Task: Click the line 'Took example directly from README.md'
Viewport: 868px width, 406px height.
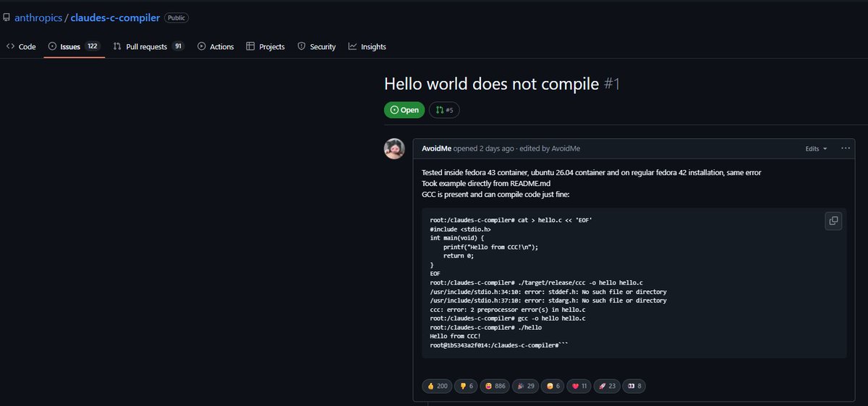Action: click(x=486, y=183)
